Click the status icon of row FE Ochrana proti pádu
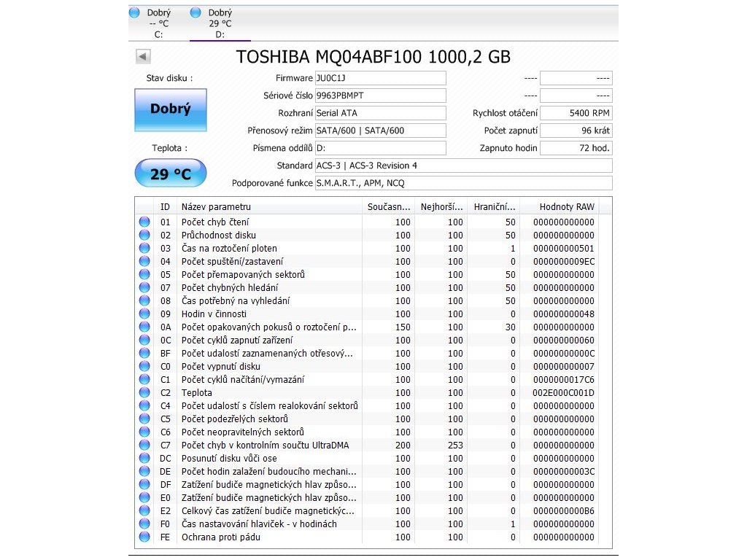 pos(144,537)
